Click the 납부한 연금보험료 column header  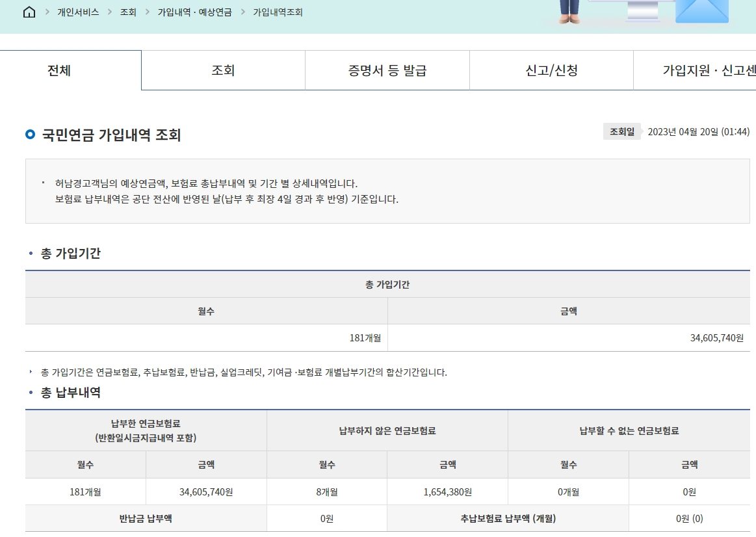[x=146, y=430]
